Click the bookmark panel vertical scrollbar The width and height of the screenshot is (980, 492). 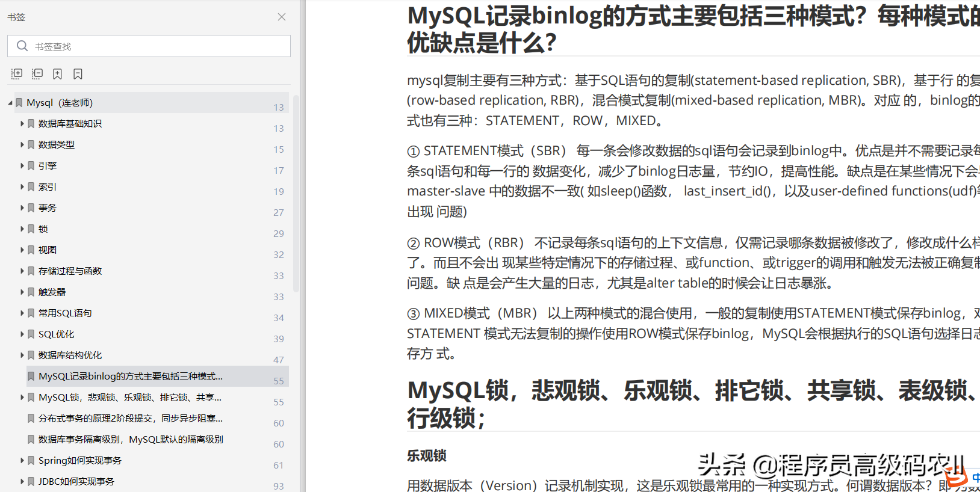(296, 192)
